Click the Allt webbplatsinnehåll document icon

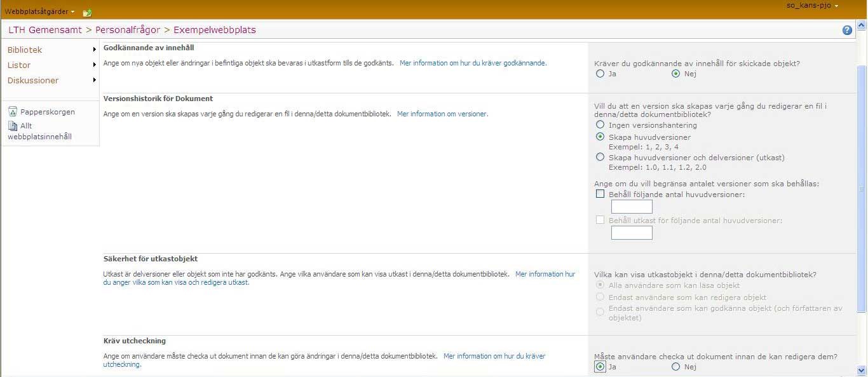pos(13,126)
